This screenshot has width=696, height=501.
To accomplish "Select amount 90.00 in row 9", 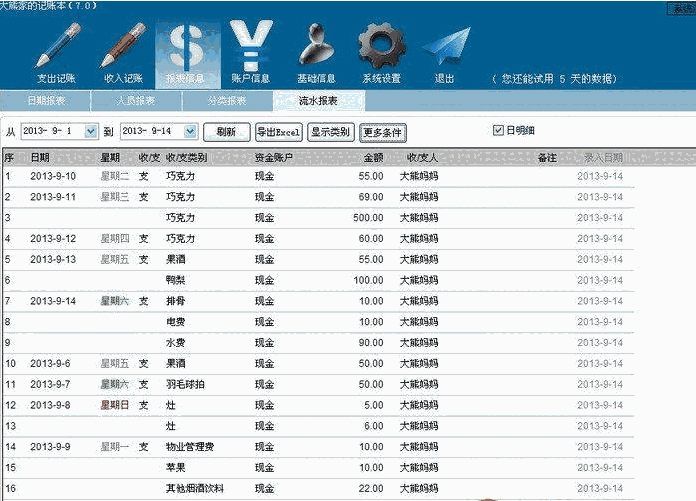I will click(x=371, y=343).
